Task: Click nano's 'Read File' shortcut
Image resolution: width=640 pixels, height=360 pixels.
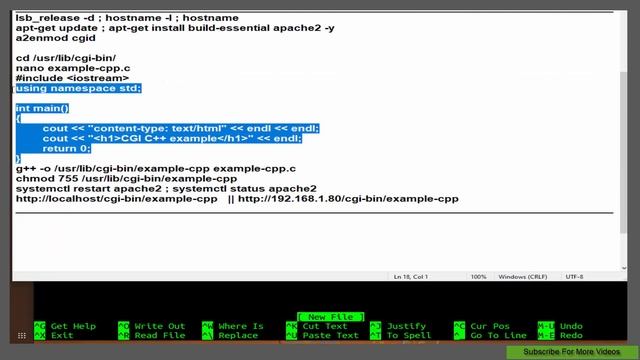Action: [x=151, y=336]
